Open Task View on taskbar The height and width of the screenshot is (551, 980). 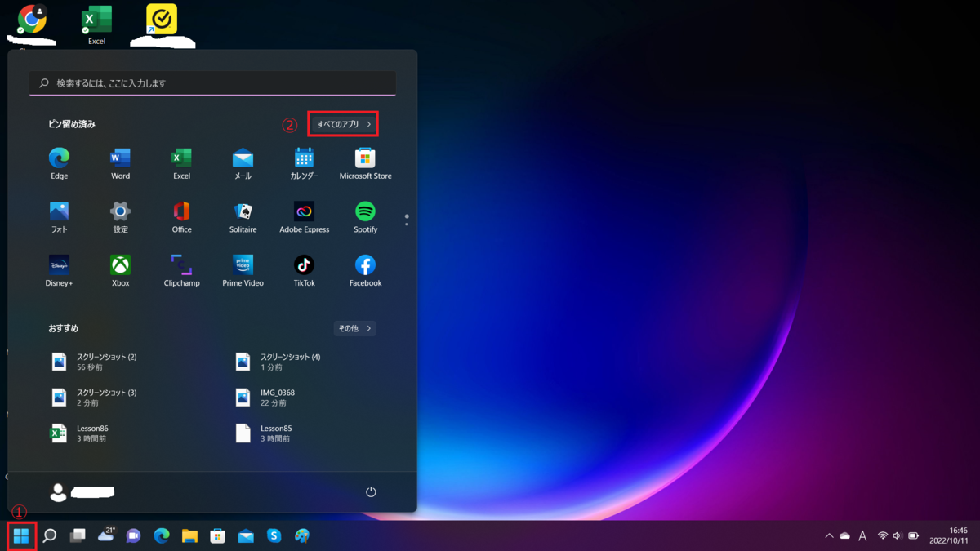(x=78, y=535)
